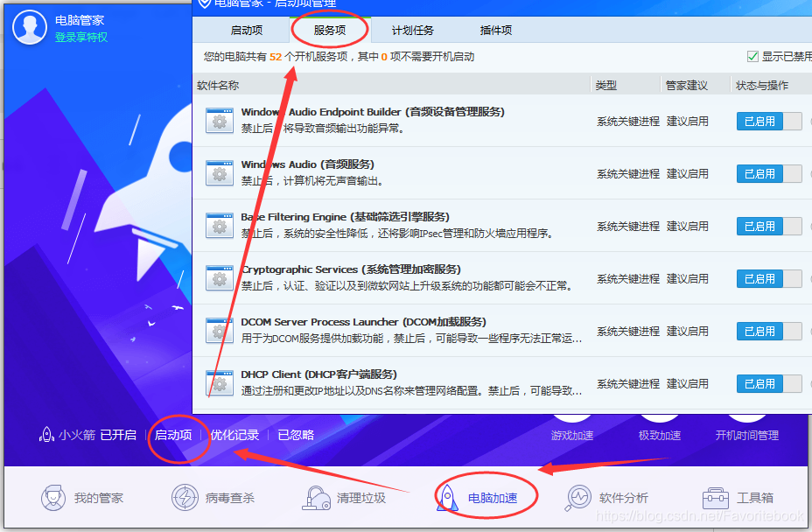The image size is (812, 532).
Task: Uncheck the 显示已禁用 checkbox
Action: click(752, 57)
